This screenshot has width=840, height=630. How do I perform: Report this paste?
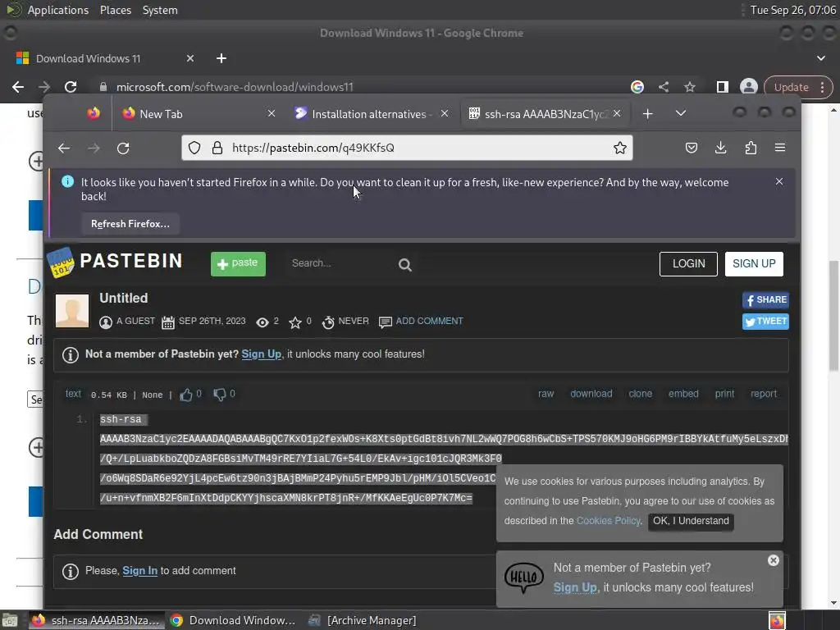[x=764, y=394]
